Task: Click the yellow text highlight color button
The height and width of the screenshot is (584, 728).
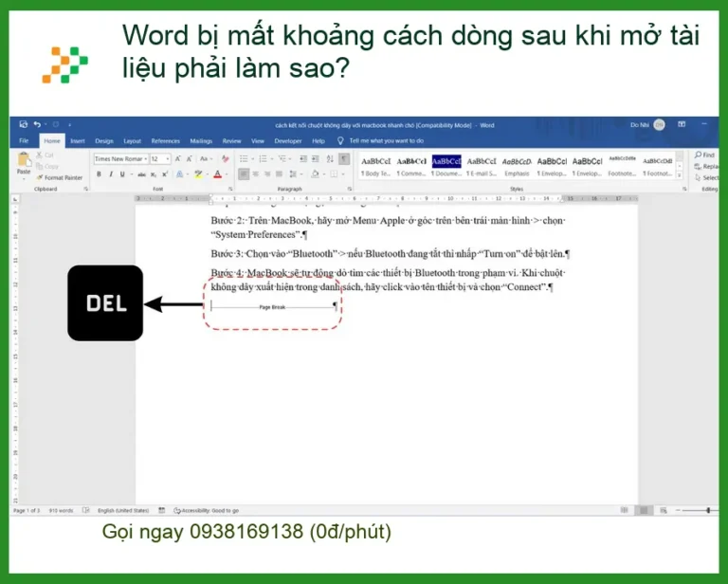Action: [198, 174]
